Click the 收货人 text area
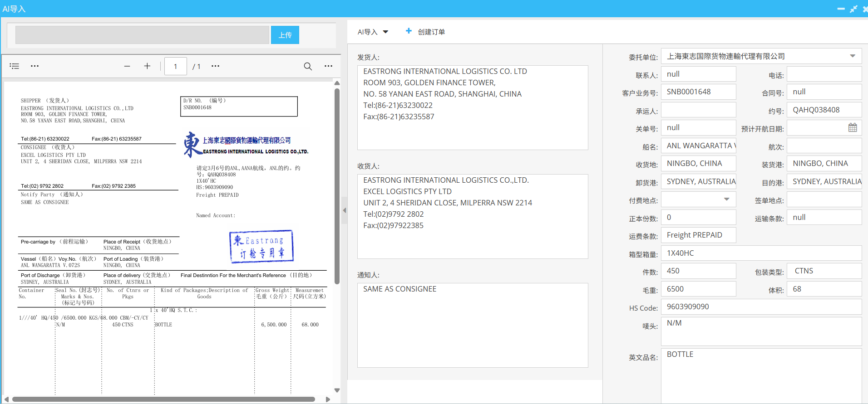This screenshot has width=868, height=404. [x=473, y=216]
